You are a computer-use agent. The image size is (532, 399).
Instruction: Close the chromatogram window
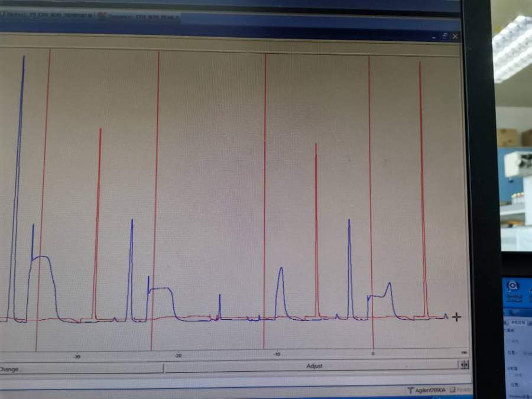point(455,36)
